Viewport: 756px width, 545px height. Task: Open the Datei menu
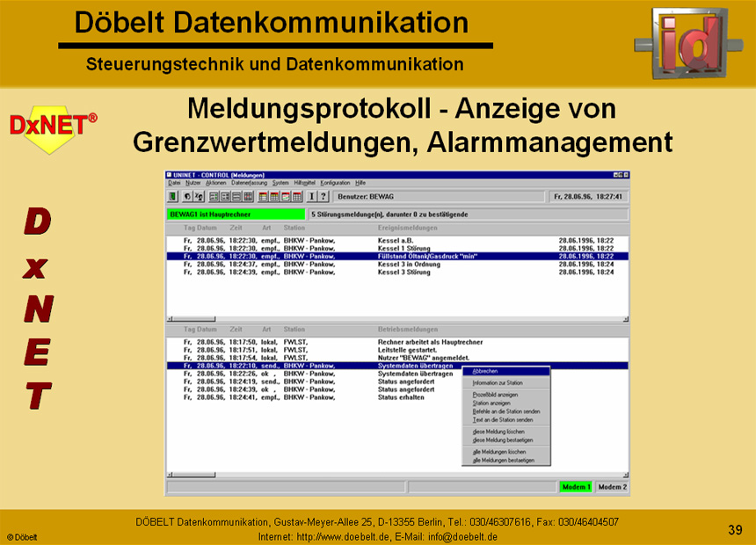[174, 183]
